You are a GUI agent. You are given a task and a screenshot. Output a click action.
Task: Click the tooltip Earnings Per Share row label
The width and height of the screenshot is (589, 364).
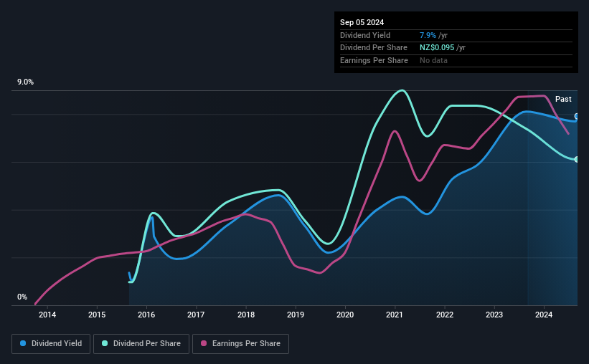(374, 60)
